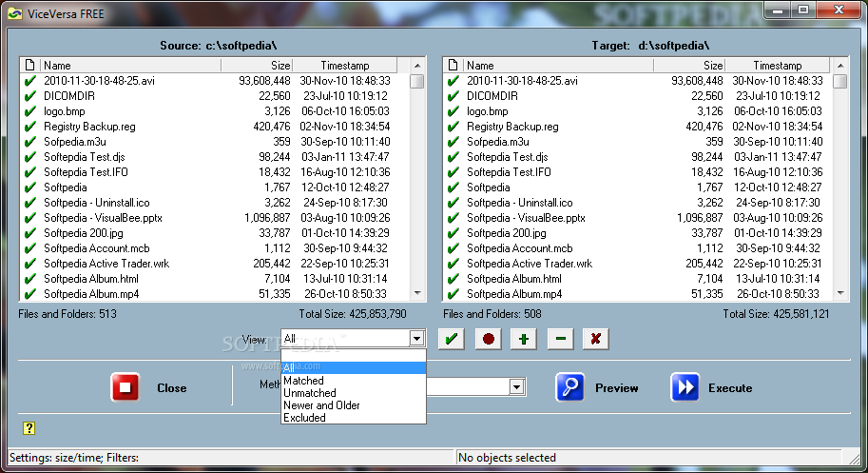This screenshot has width=868, height=473.
Task: Click the red stop icon beside Close
Action: pos(125,387)
